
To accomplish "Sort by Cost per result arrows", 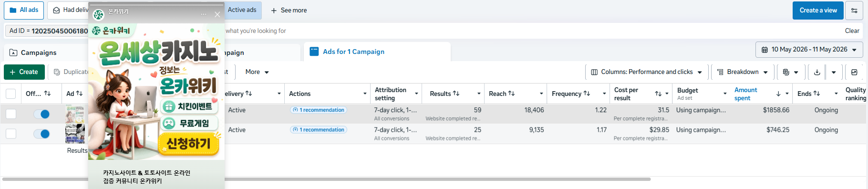I will (658, 94).
